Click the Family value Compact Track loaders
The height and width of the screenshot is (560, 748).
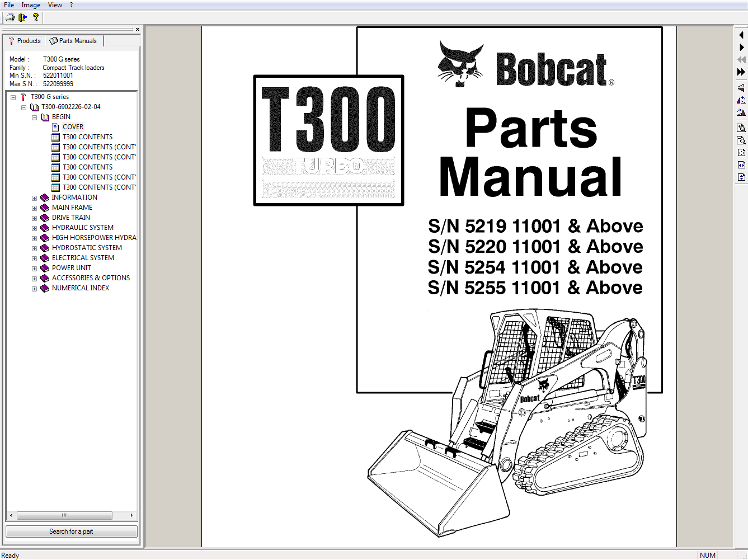73,68
